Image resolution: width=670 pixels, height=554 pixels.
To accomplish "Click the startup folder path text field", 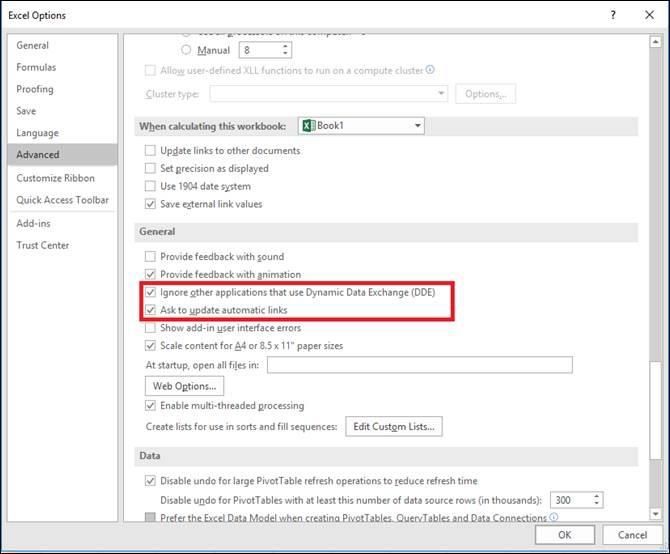I will pyautogui.click(x=419, y=365).
